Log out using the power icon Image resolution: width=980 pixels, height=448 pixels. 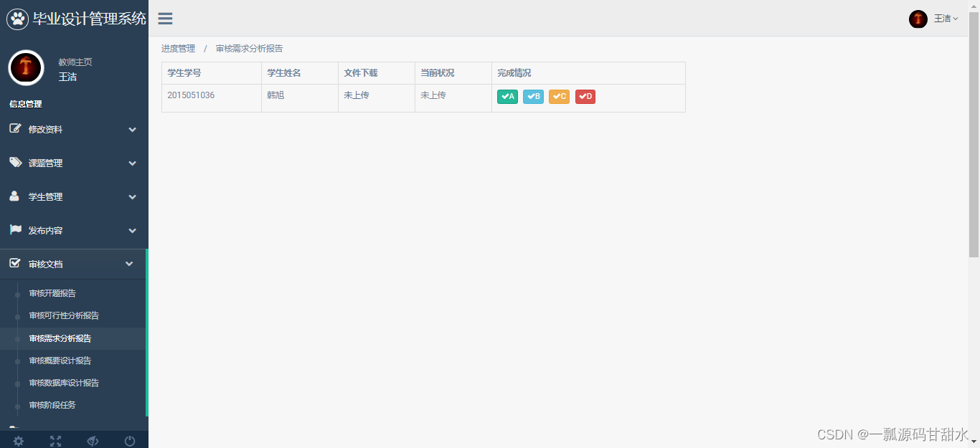click(130, 441)
